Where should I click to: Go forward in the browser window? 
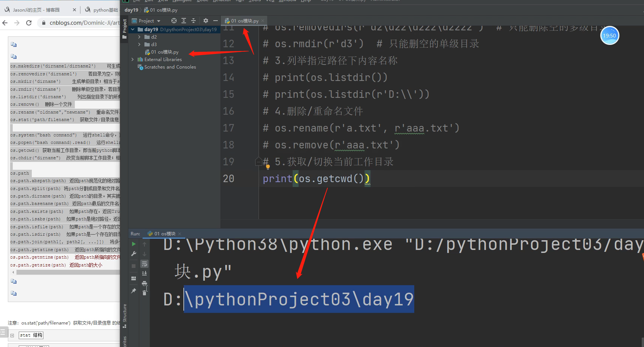click(x=17, y=23)
